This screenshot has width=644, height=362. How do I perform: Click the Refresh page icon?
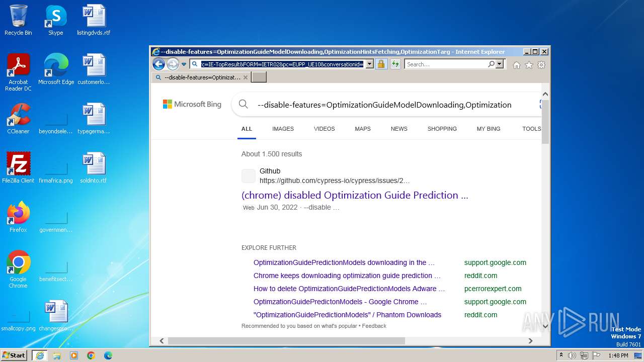coord(395,64)
